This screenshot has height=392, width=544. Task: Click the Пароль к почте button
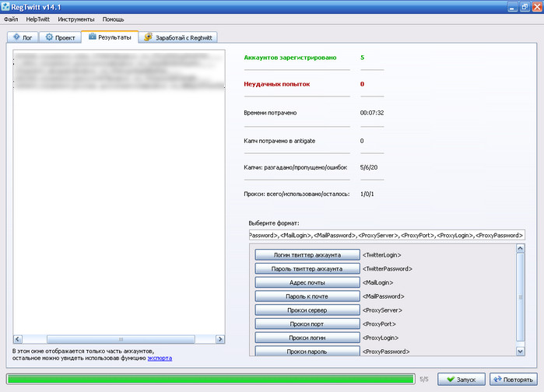click(x=307, y=296)
